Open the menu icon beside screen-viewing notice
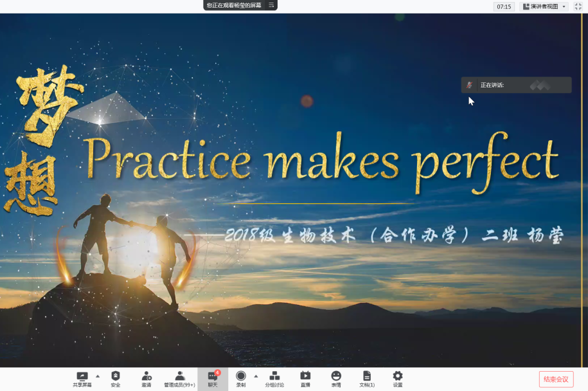588x391 pixels. tap(271, 5)
